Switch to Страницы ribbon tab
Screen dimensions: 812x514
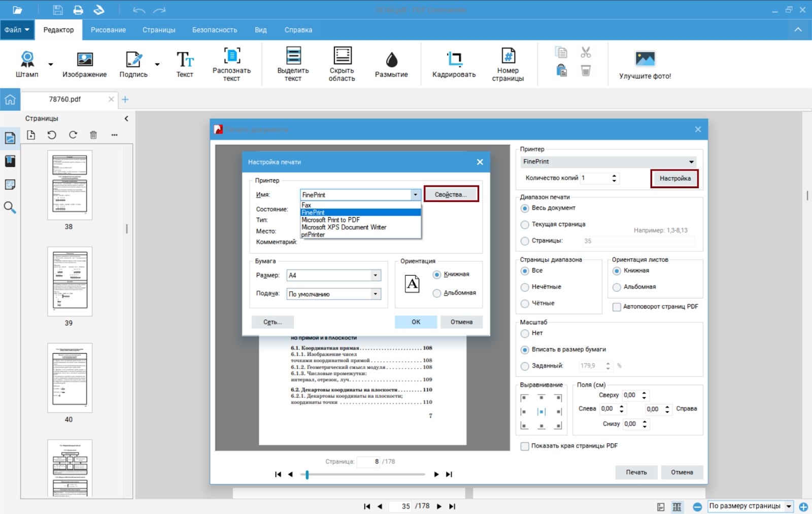159,30
